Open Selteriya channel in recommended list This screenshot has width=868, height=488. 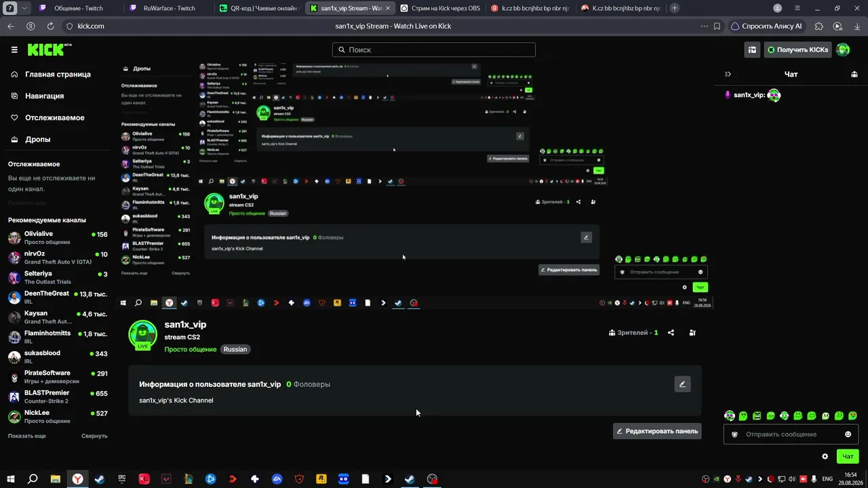pos(58,277)
